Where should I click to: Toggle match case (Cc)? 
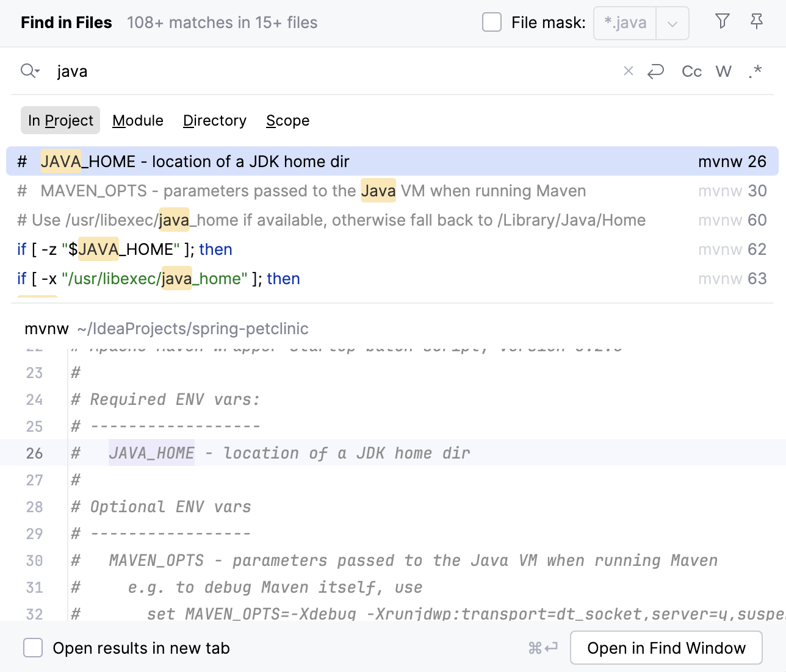click(691, 71)
